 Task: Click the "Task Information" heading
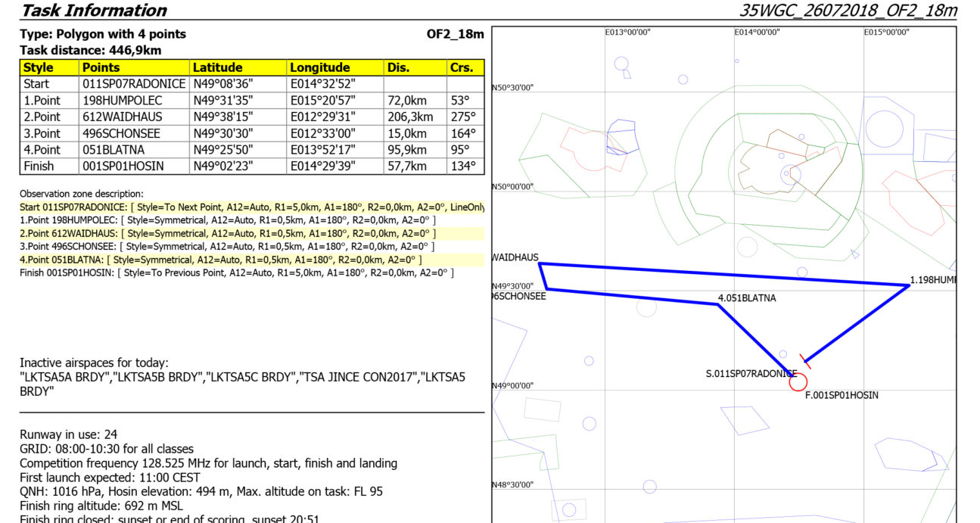coord(93,11)
